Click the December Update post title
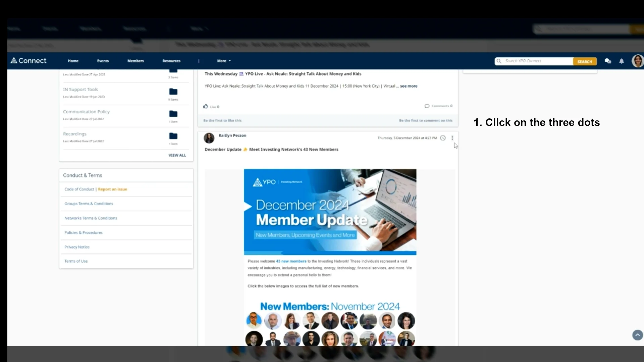The height and width of the screenshot is (362, 644). tap(271, 149)
